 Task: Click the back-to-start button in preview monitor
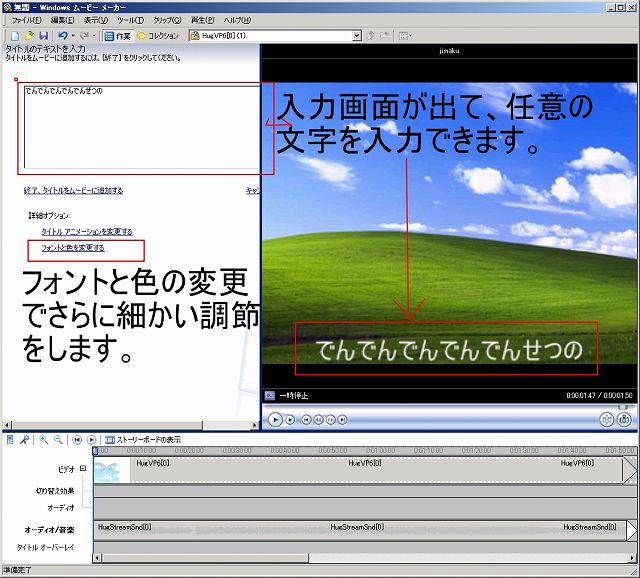click(x=306, y=420)
